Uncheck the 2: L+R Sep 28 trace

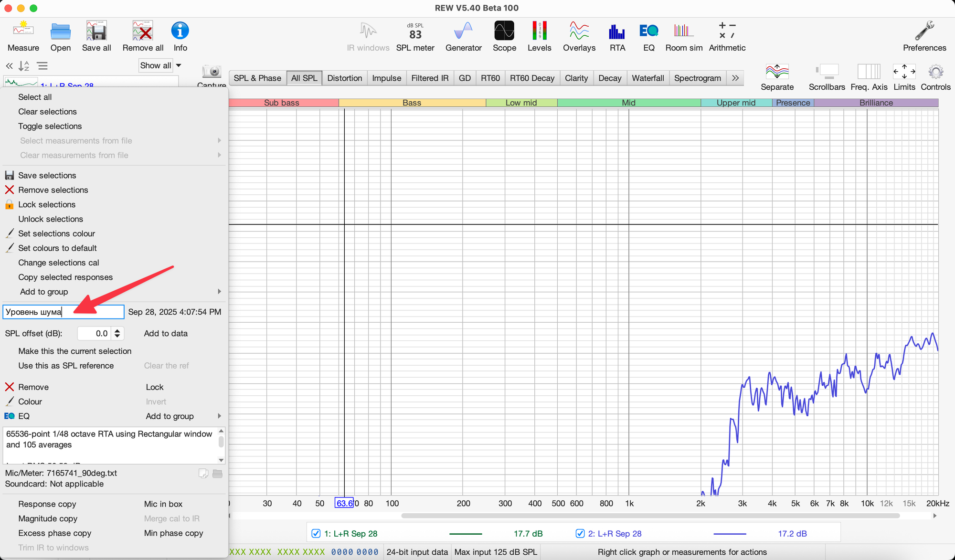(x=580, y=533)
